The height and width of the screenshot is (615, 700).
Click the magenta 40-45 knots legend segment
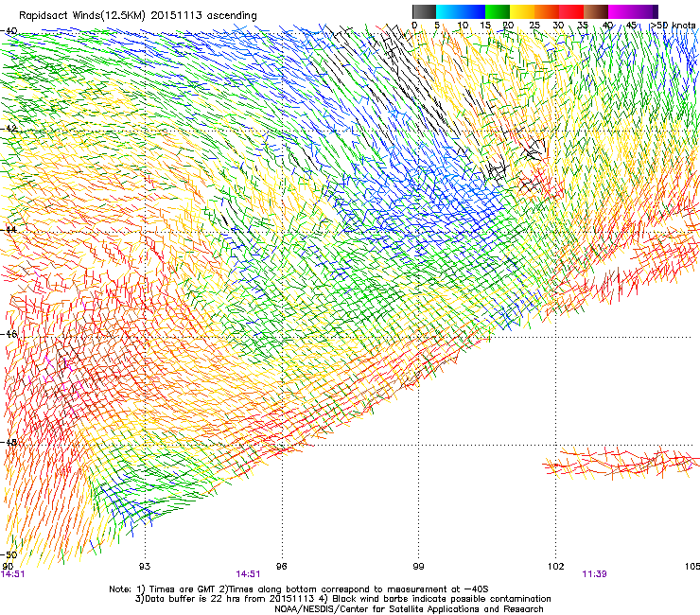coord(621,11)
